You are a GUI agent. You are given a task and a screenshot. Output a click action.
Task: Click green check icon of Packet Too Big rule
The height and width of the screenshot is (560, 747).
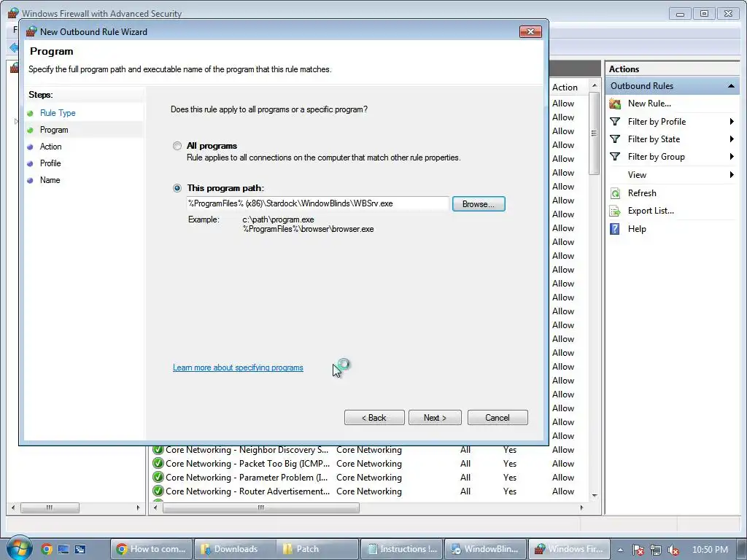(x=158, y=463)
